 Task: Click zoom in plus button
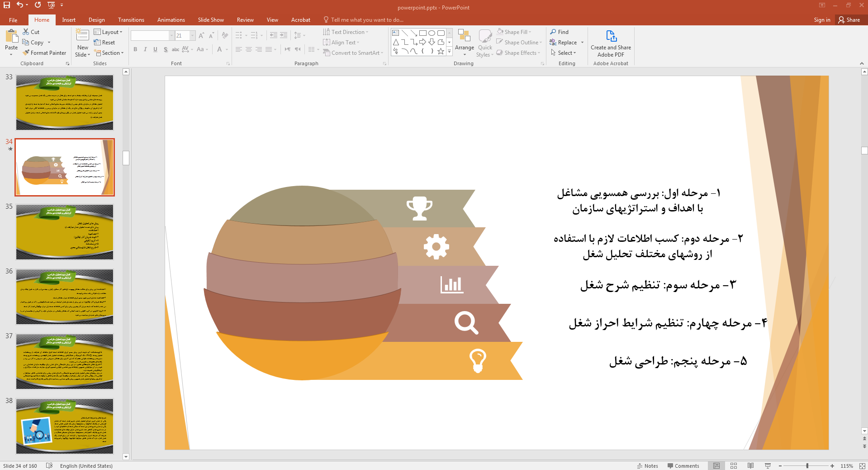pos(832,465)
